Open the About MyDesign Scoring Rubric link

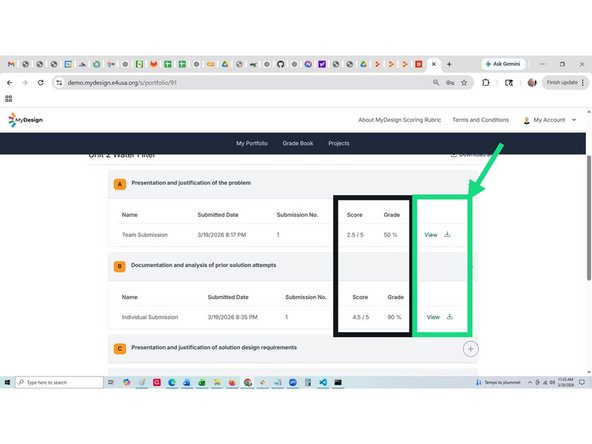coord(399,120)
